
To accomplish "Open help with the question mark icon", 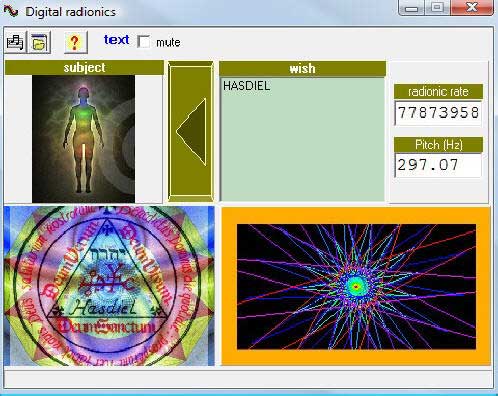I will click(76, 42).
